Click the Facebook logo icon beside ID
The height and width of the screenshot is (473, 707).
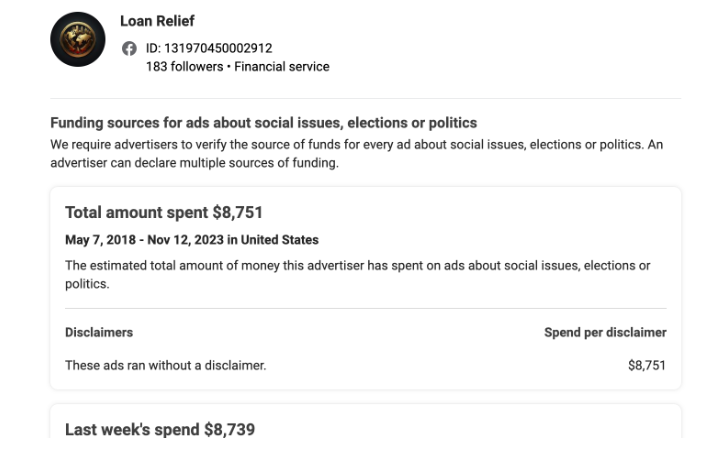click(x=129, y=48)
